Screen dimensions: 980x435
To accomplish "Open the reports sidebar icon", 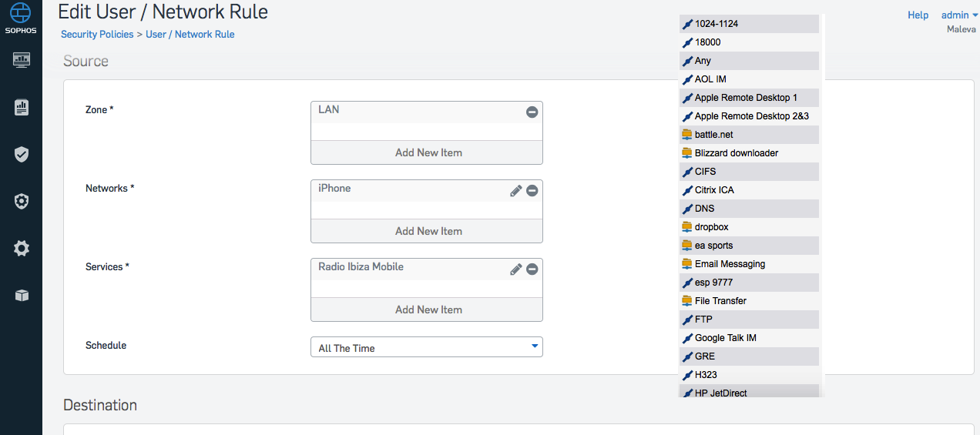I will (22, 107).
